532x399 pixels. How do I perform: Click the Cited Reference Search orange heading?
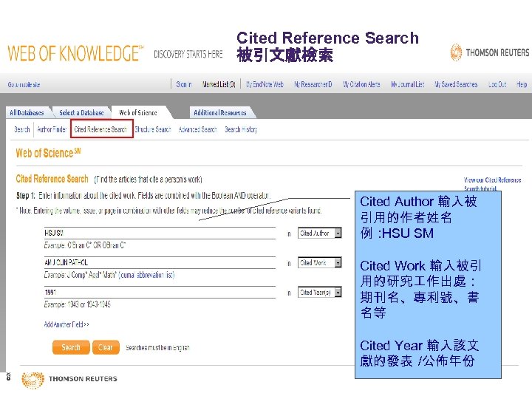(x=52, y=179)
